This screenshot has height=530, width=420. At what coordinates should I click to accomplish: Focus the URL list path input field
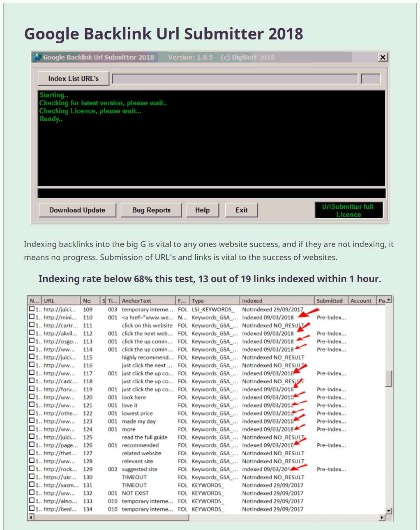tap(235, 79)
